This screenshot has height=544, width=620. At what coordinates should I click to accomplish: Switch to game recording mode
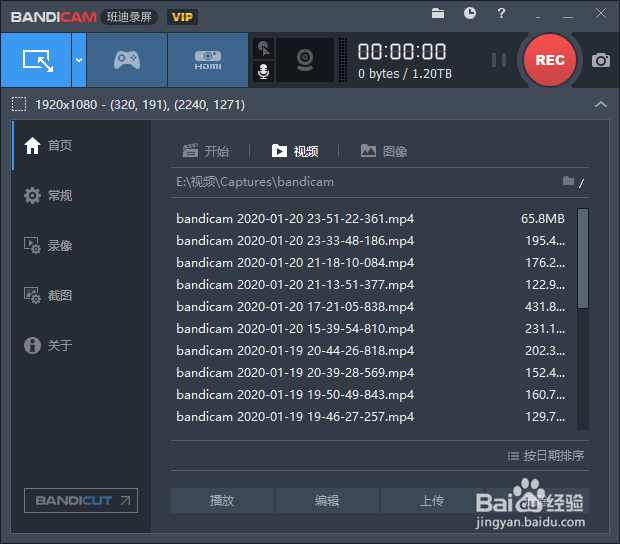(x=127, y=60)
